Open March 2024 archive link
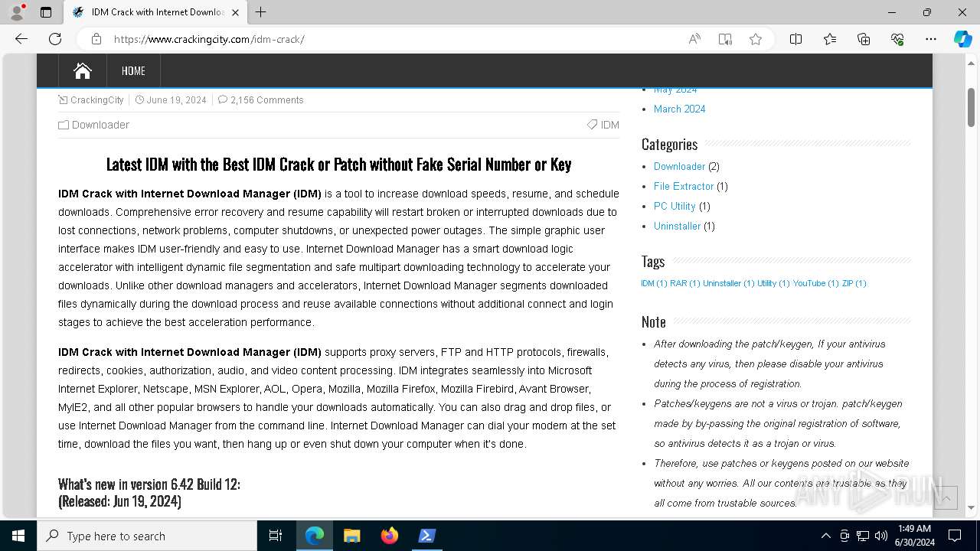Viewport: 980px width, 551px height. pos(679,109)
